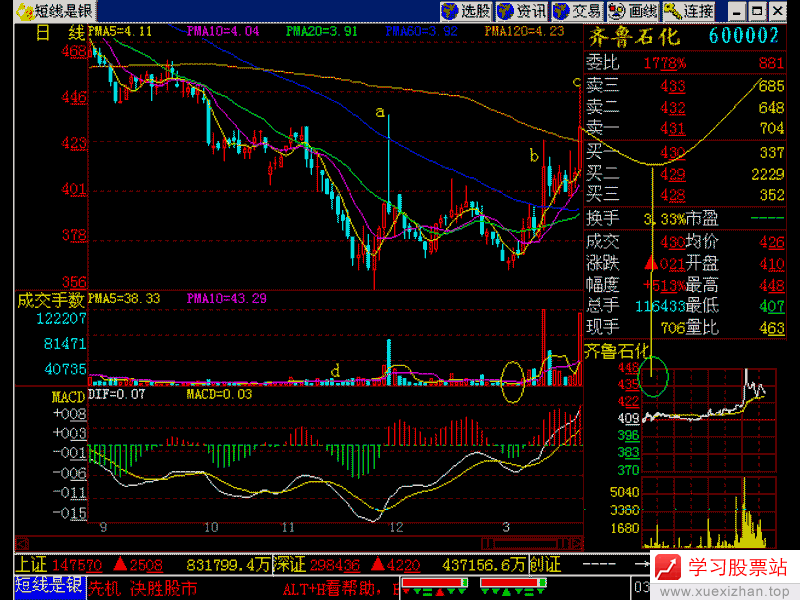Screen dimensions: 800x600
Task: Click the PMA10=4.04 moving average label
Action: [223, 31]
